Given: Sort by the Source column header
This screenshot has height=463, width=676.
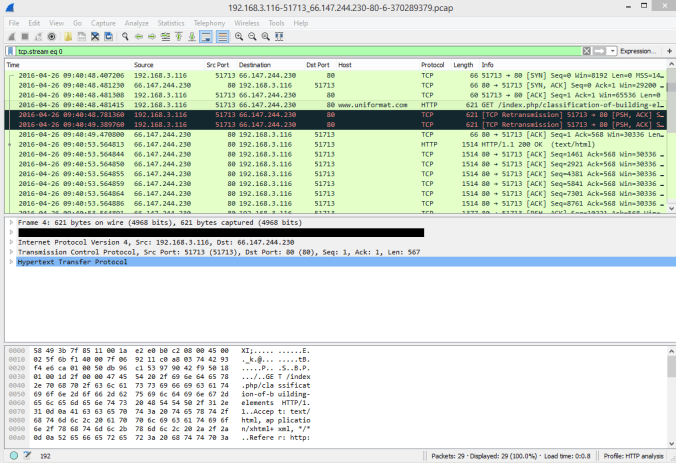Looking at the screenshot, I should [x=168, y=65].
